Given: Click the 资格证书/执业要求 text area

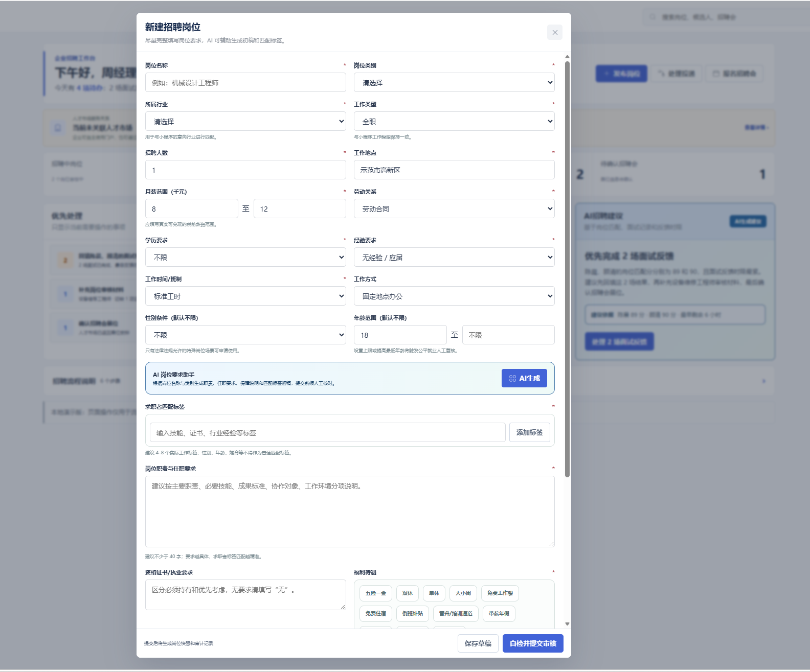Looking at the screenshot, I should pos(245,595).
